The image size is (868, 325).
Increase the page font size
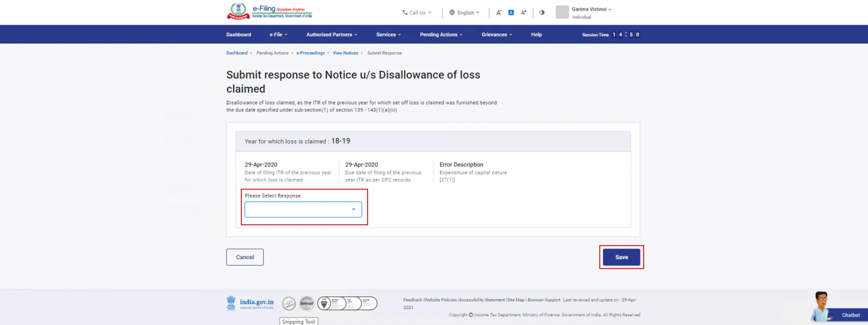pyautogui.click(x=523, y=13)
